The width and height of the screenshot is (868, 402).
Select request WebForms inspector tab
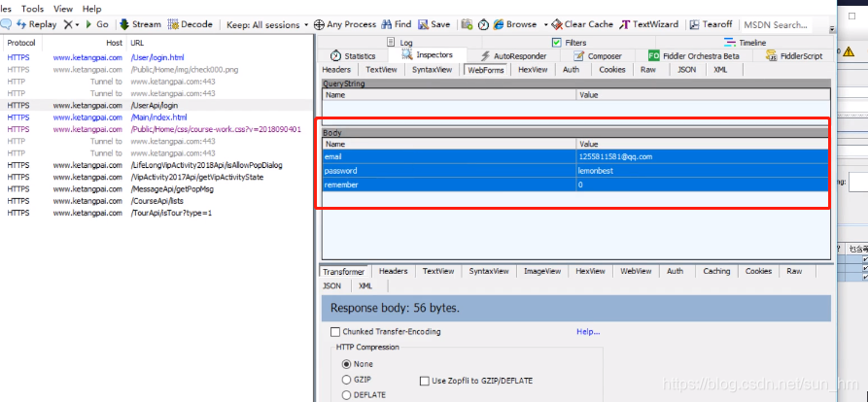coord(485,70)
